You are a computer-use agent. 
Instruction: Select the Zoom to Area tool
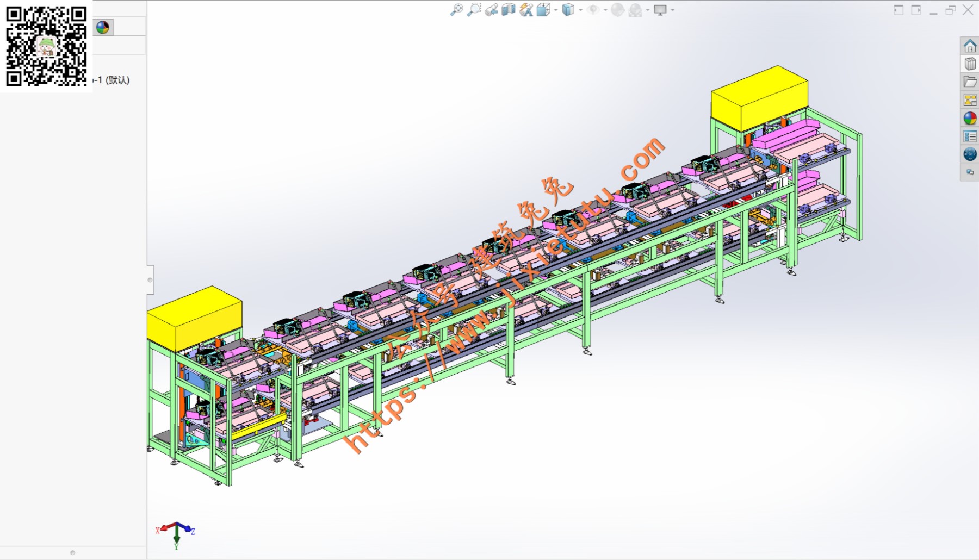(x=474, y=10)
